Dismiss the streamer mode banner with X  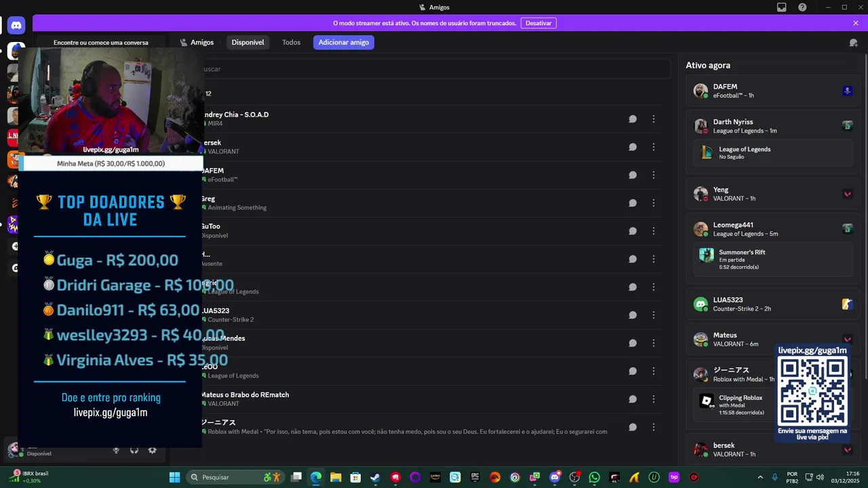point(856,23)
